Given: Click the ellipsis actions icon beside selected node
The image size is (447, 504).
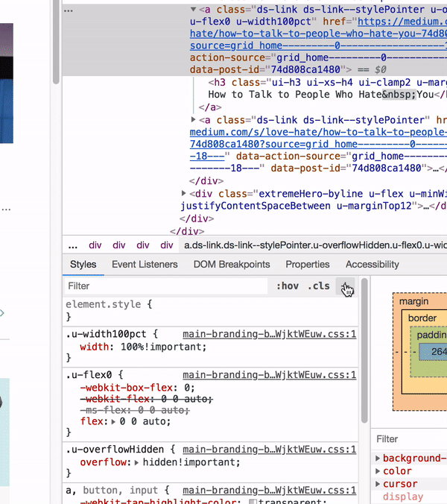Looking at the screenshot, I should click(69, 10).
